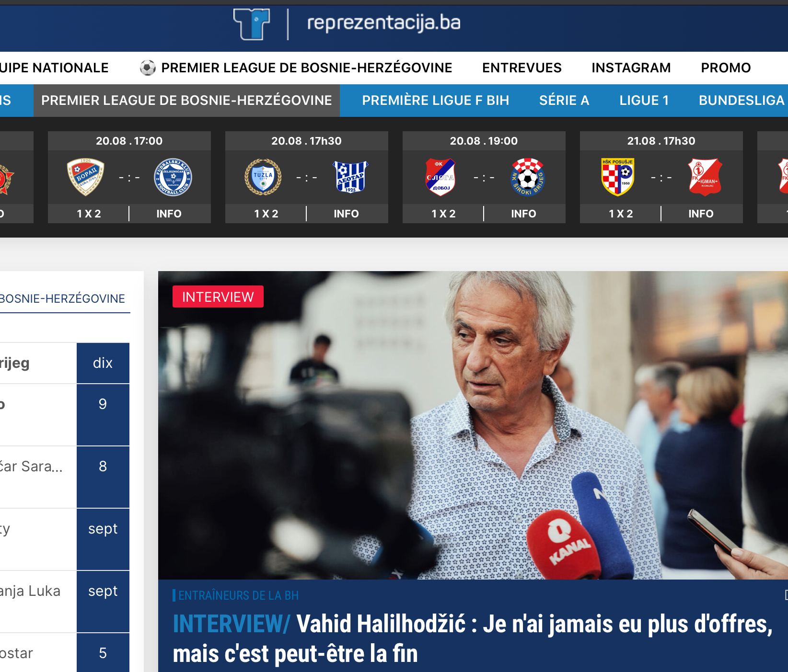Click the Široki Brijeg club crest
The height and width of the screenshot is (672, 788).
[x=528, y=177]
